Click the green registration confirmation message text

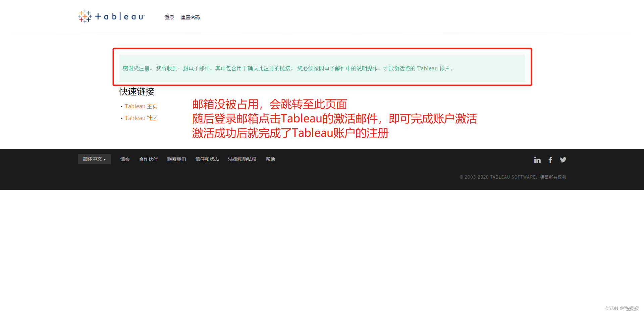tap(288, 68)
